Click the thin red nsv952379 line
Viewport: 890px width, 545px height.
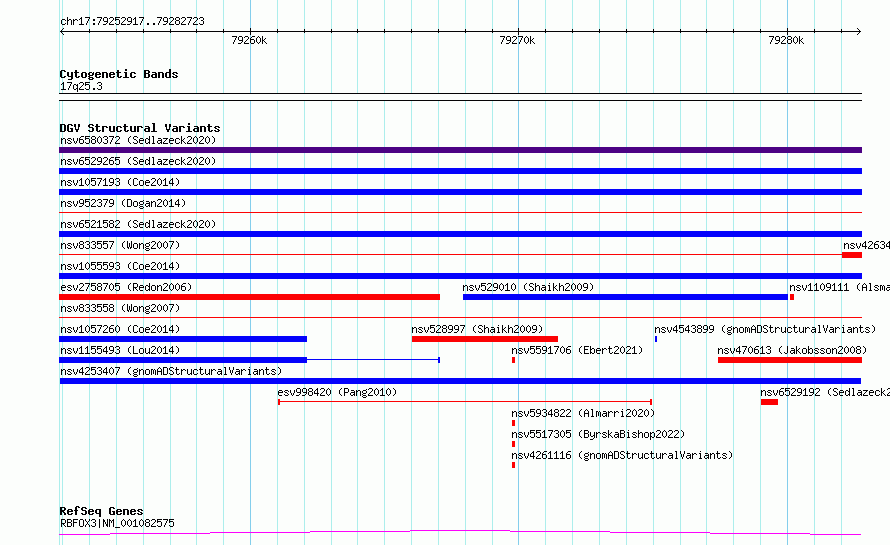460,213
